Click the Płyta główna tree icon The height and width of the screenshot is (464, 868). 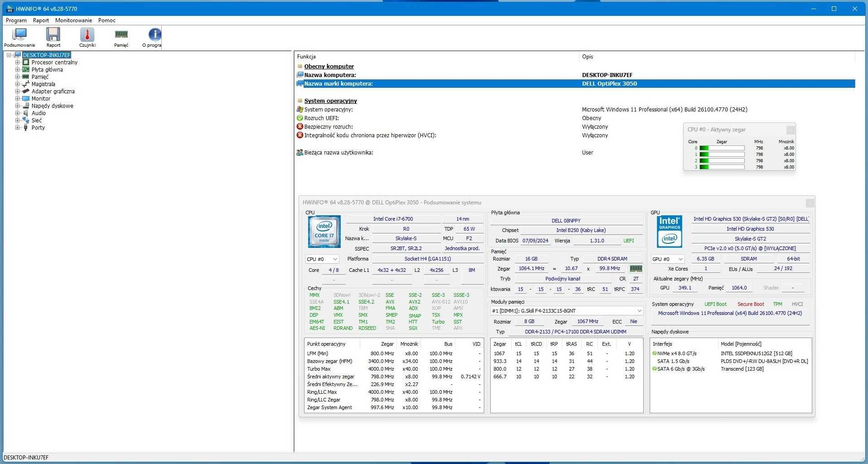(26, 70)
